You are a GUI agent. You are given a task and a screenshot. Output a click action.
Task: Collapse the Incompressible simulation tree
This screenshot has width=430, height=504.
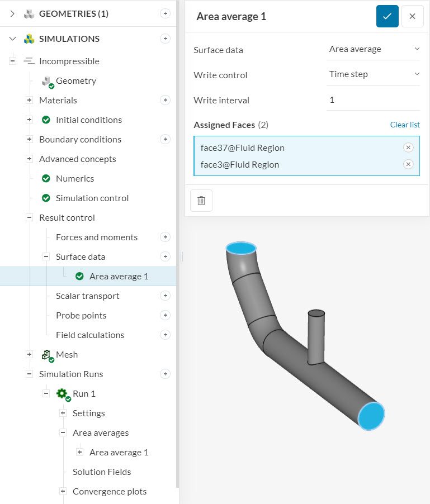[13, 61]
